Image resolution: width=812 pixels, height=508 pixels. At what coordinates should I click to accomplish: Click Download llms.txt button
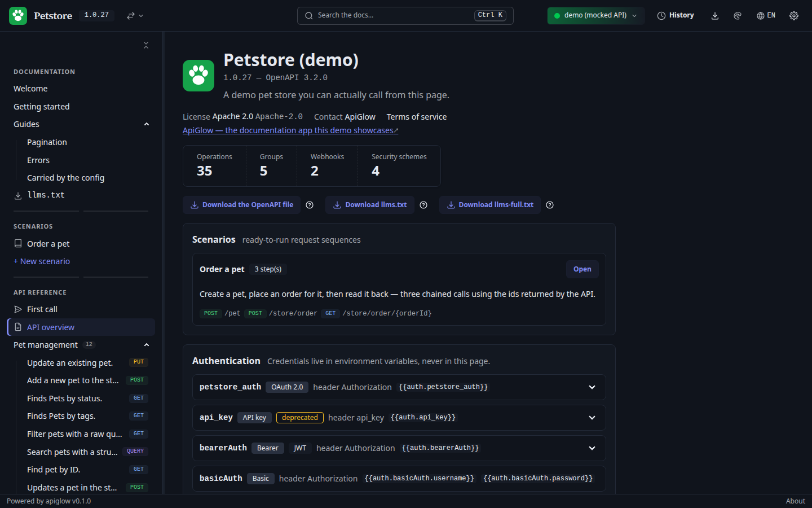tap(370, 205)
